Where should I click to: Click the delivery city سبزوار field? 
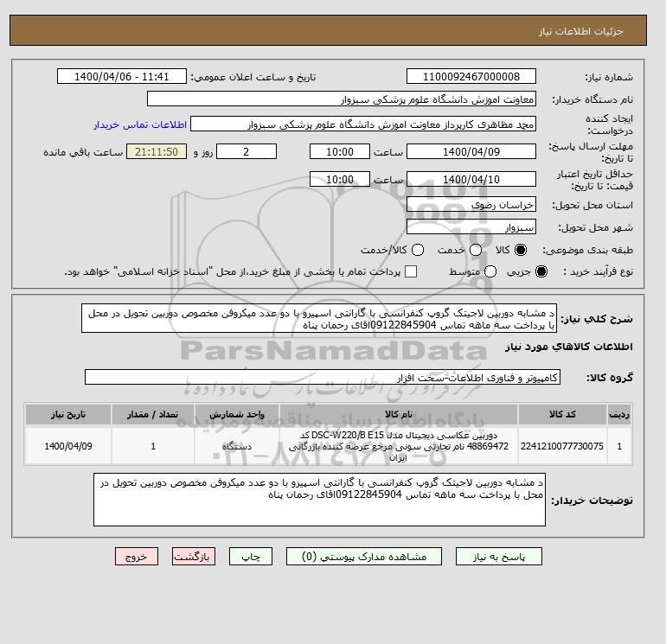pyautogui.click(x=471, y=227)
